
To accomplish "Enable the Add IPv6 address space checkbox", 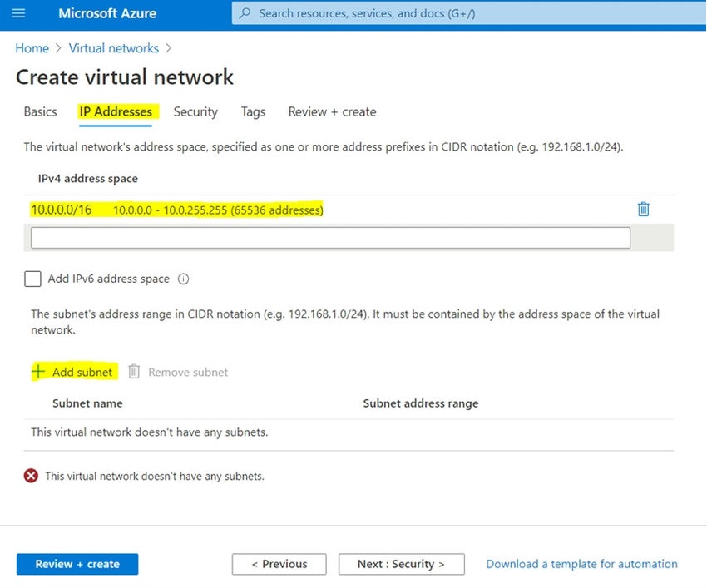I will [32, 279].
